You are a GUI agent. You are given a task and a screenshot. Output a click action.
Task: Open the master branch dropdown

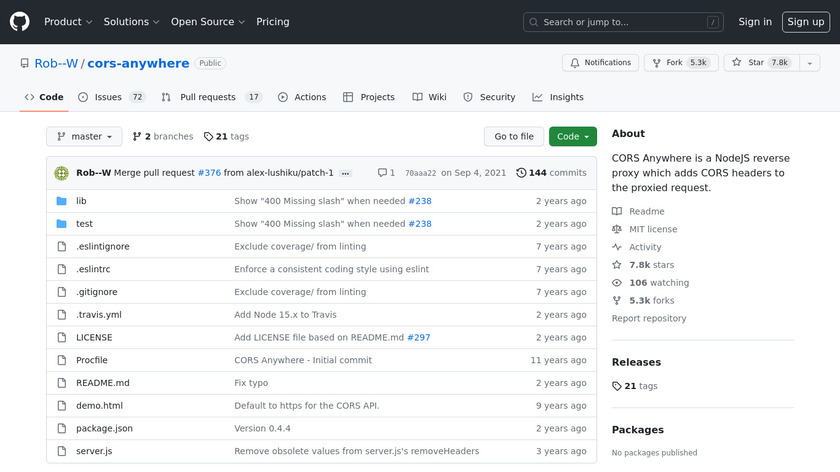click(x=84, y=137)
